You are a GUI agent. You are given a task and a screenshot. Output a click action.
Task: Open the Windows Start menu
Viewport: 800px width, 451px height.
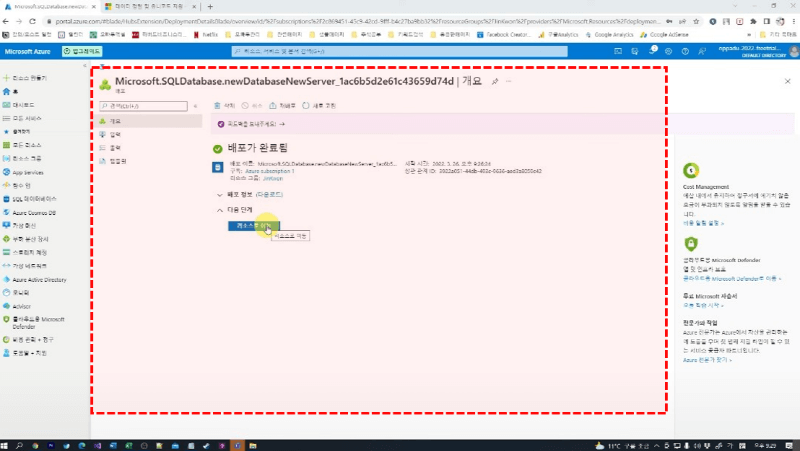tap(5, 445)
